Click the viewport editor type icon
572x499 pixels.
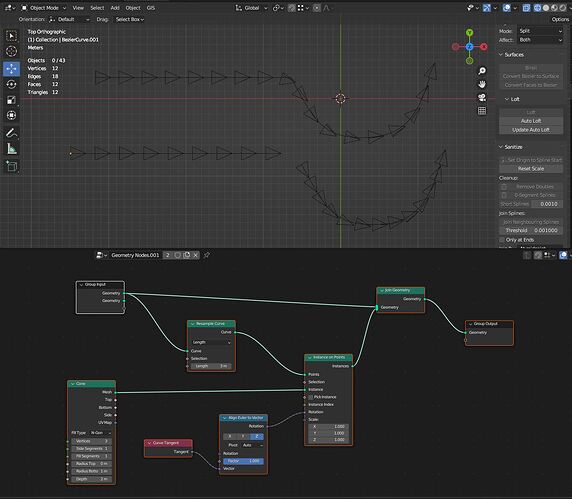[9, 8]
